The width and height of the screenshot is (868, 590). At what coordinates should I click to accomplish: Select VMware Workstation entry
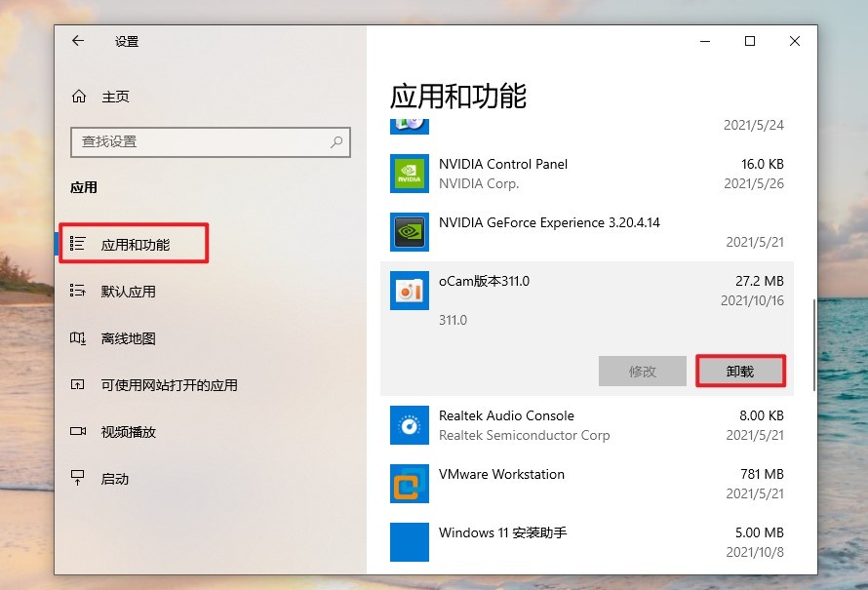tap(587, 484)
